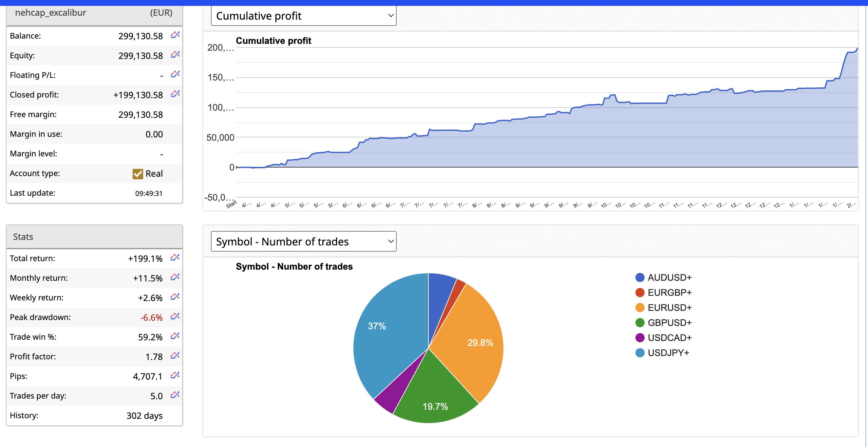This screenshot has width=868, height=447.
Task: Toggle the USDJPY+ legend entry
Action: [668, 353]
